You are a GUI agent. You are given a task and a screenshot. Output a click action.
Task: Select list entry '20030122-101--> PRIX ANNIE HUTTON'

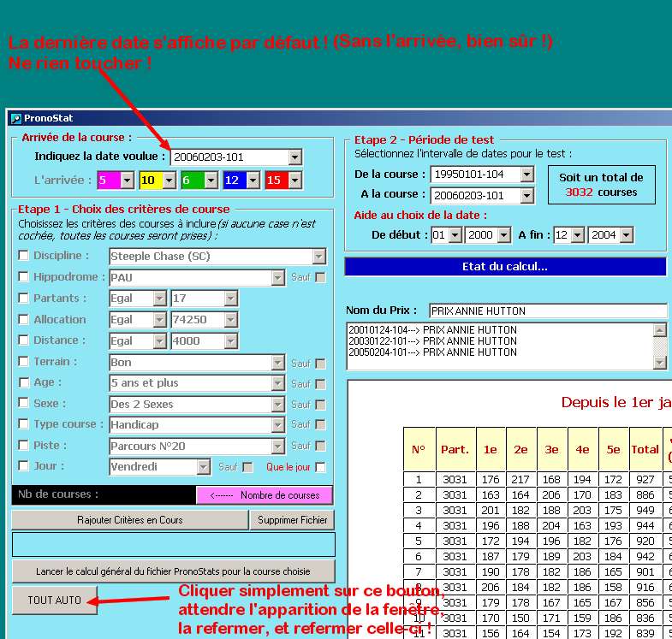pos(433,341)
